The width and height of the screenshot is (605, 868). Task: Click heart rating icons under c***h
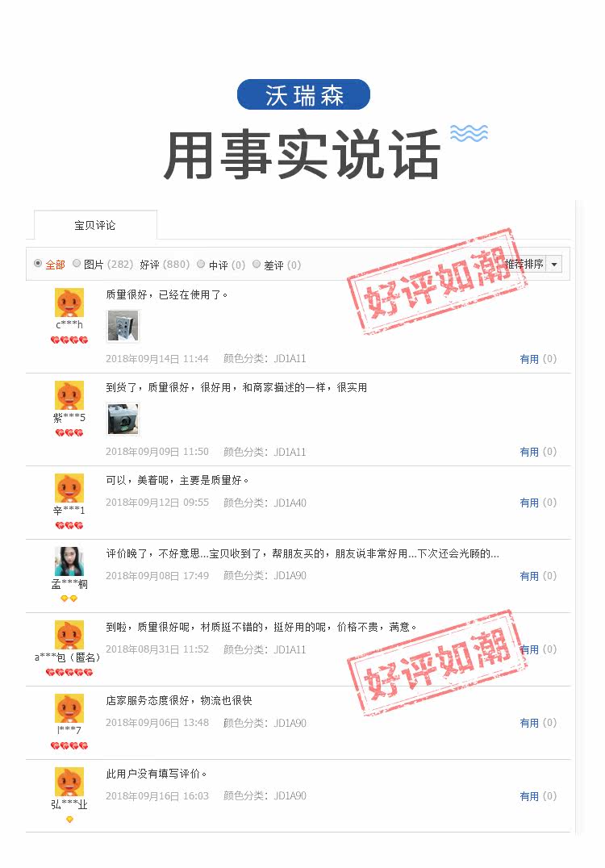pyautogui.click(x=69, y=340)
